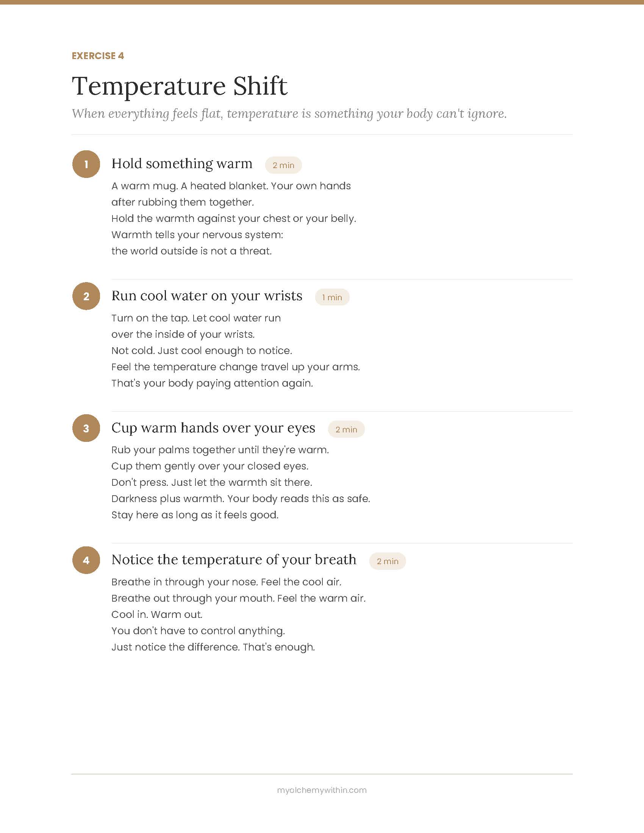Click the 2 min badge beside Notice the temperature
Image resolution: width=644 pixels, height=833 pixels.
387,561
